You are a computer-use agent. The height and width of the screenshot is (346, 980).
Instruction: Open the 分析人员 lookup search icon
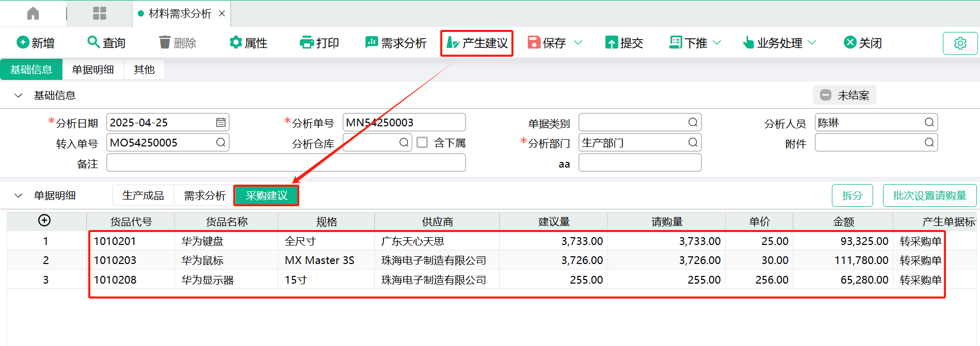click(x=929, y=122)
